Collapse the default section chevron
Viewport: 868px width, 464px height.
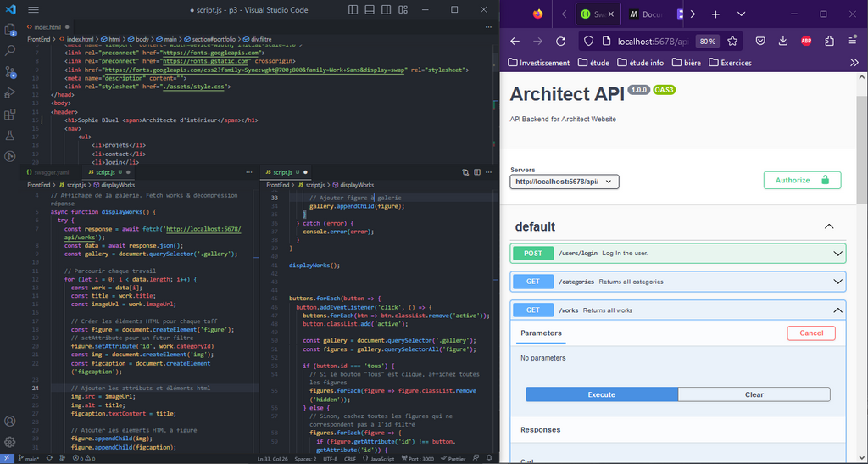pyautogui.click(x=829, y=226)
